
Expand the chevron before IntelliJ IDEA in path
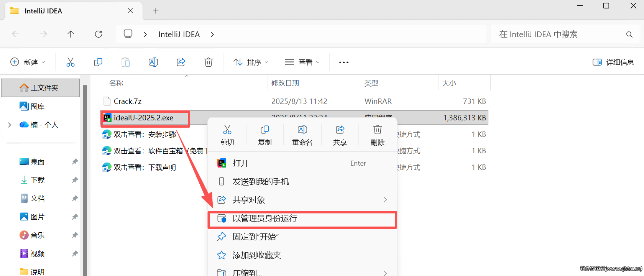(145, 34)
